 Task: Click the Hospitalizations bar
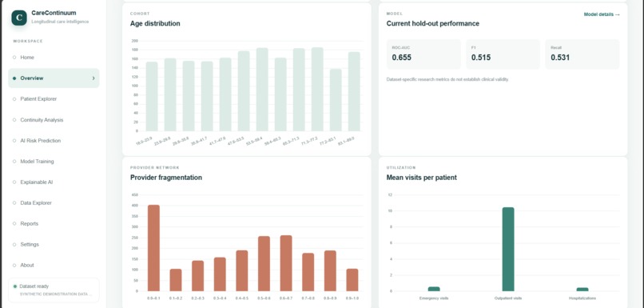point(582,290)
